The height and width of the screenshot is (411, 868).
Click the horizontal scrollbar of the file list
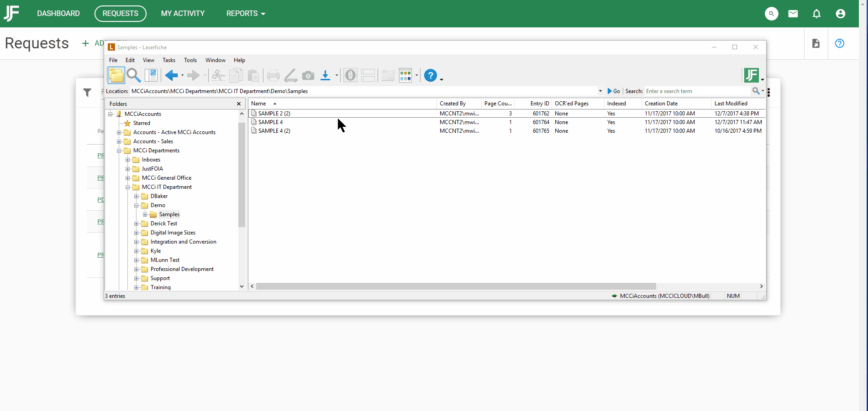pos(456,286)
